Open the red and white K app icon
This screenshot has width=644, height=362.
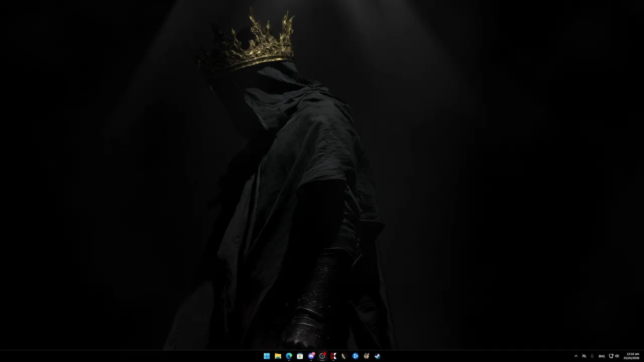tap(333, 356)
